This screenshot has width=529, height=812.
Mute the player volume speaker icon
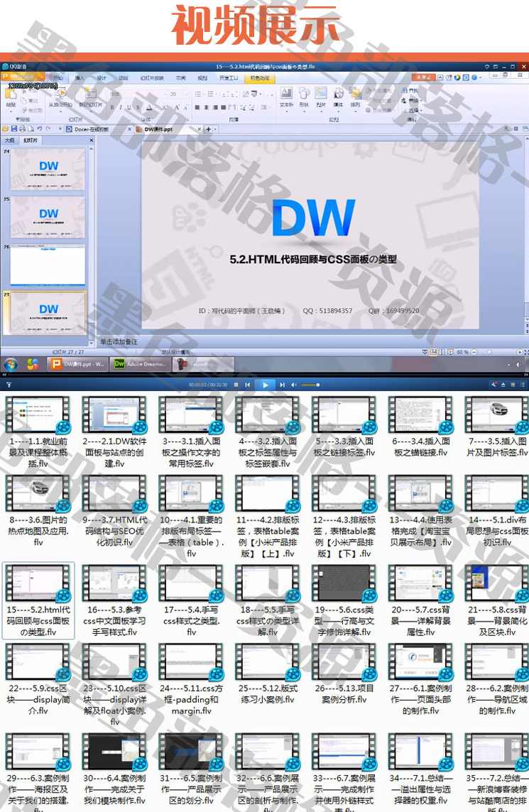tap(294, 385)
